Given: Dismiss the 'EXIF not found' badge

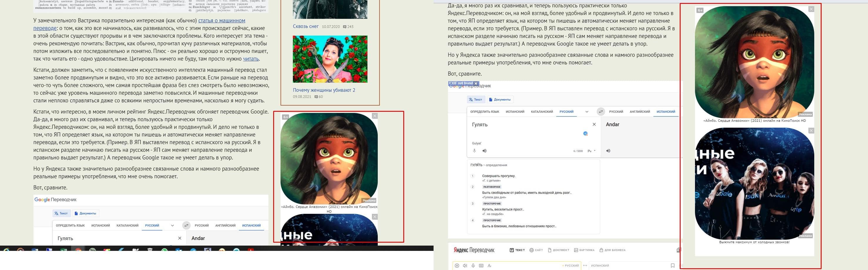Looking at the screenshot, I should tap(476, 83).
